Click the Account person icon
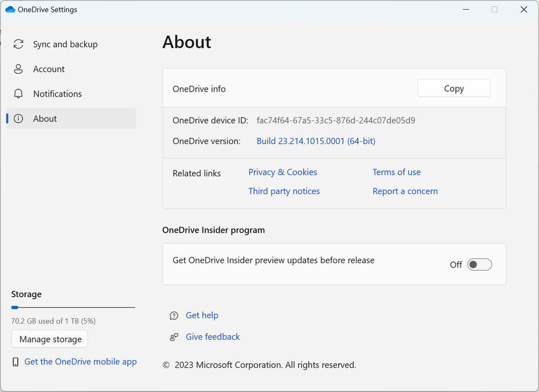 (x=18, y=68)
